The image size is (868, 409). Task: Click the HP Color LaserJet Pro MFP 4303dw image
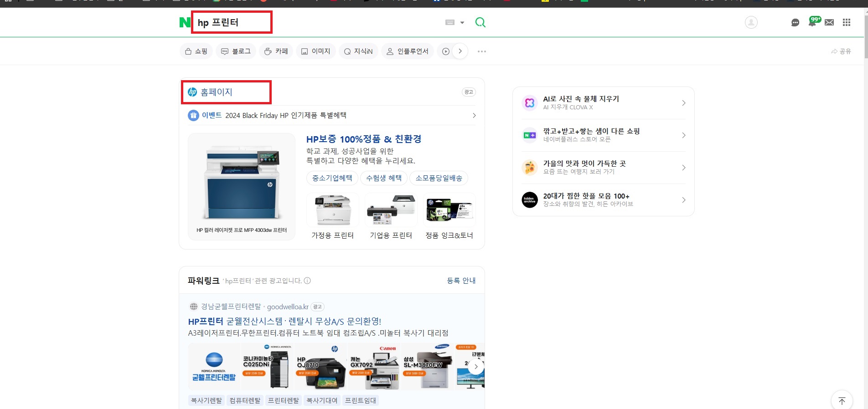coord(242,186)
